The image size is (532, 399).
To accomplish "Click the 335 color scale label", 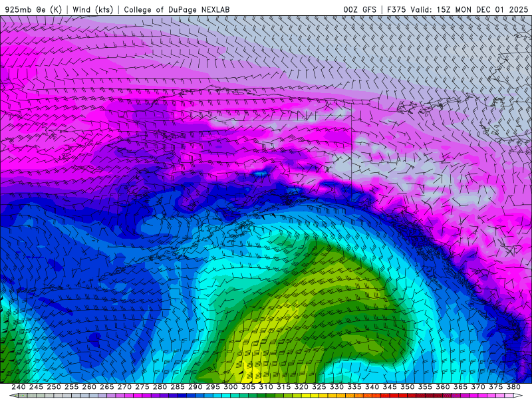I will 354,387.
